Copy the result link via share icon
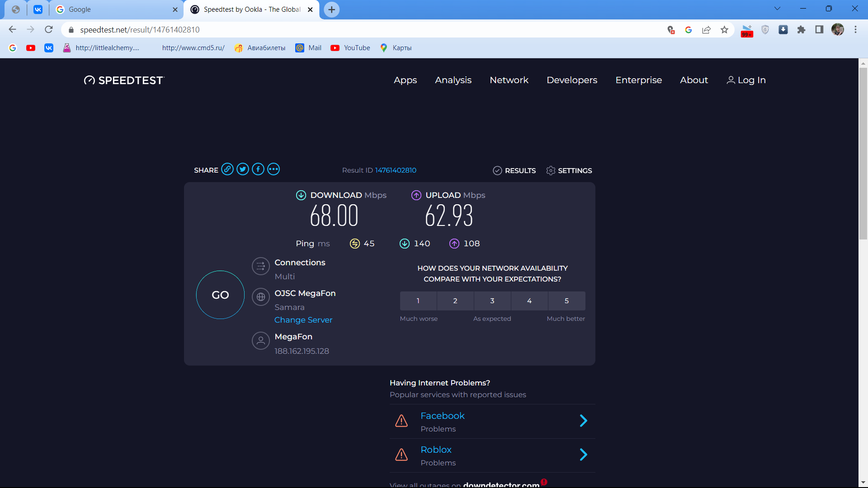The image size is (868, 488). [227, 169]
